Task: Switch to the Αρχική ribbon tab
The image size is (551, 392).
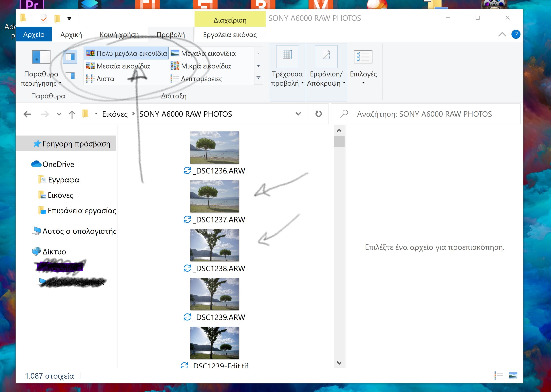Action: [x=71, y=35]
